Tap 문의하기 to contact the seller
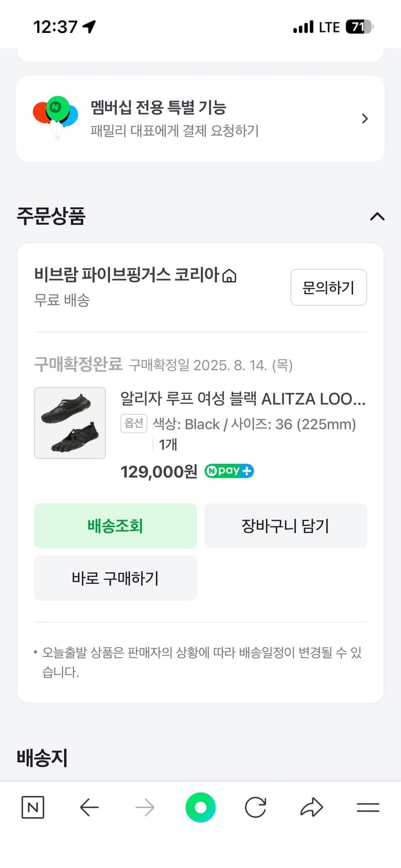The image size is (401, 868). (328, 287)
